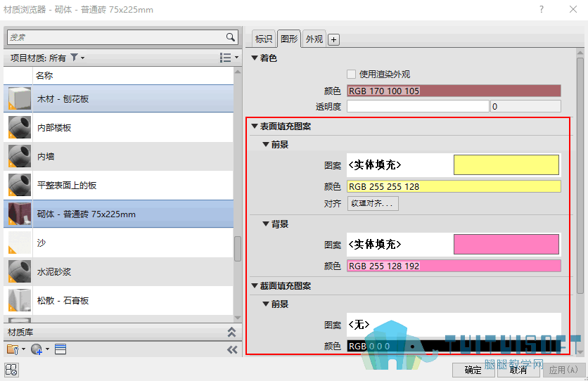588x381 pixels.
Task: Toggle the 使用渲染外观 checkbox
Action: tap(352, 75)
